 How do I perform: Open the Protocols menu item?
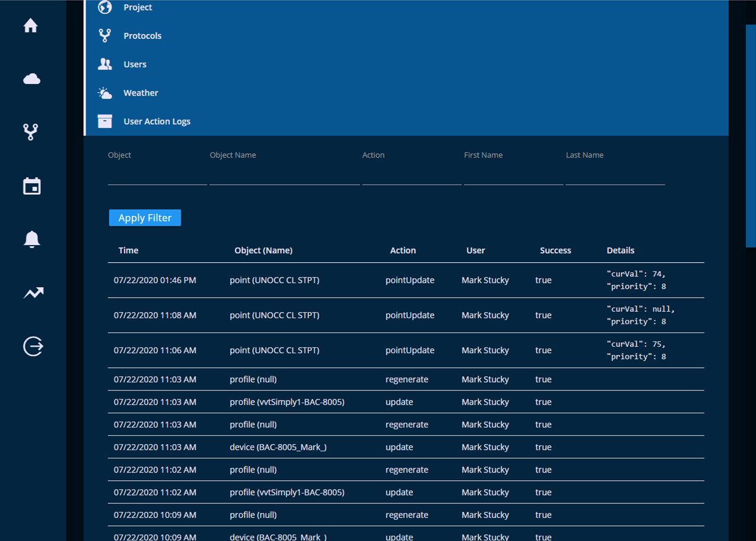[142, 35]
